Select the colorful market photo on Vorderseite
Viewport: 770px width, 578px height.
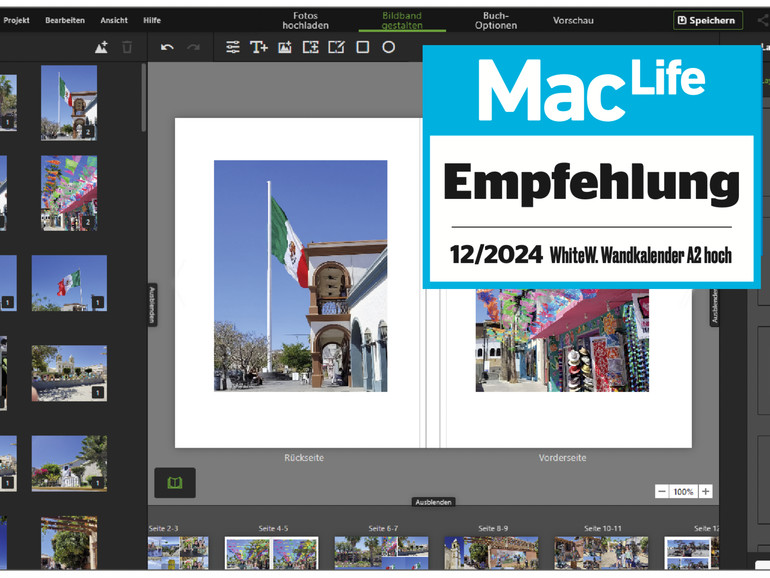[562, 340]
